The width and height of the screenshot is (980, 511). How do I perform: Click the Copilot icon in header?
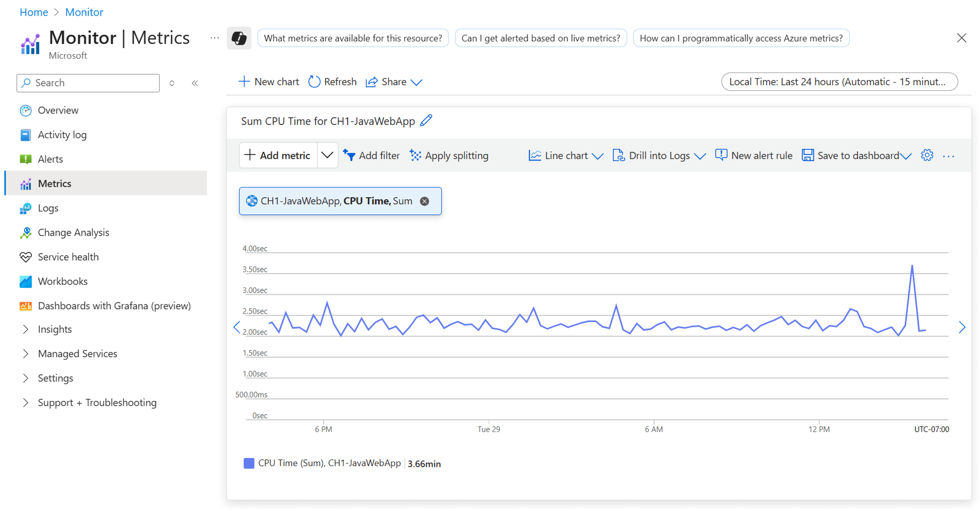coord(238,38)
